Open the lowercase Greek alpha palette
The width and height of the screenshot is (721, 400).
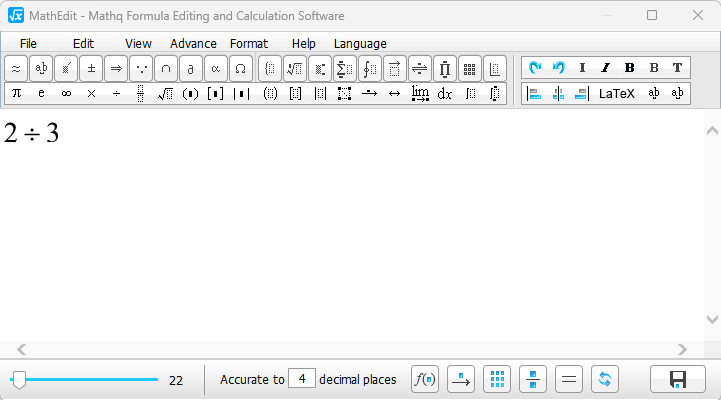(216, 69)
